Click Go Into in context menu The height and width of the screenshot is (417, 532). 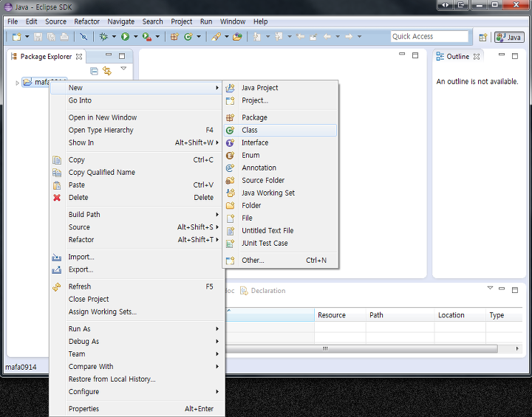click(x=137, y=100)
